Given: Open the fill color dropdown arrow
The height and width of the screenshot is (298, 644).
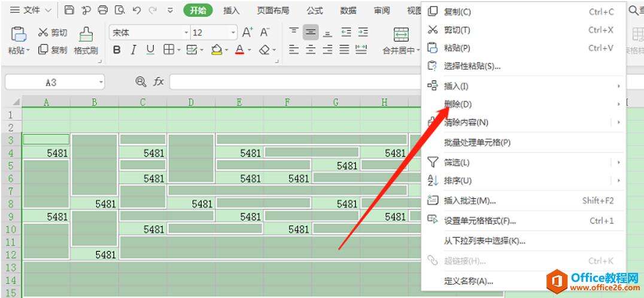Looking at the screenshot, I should click(226, 50).
